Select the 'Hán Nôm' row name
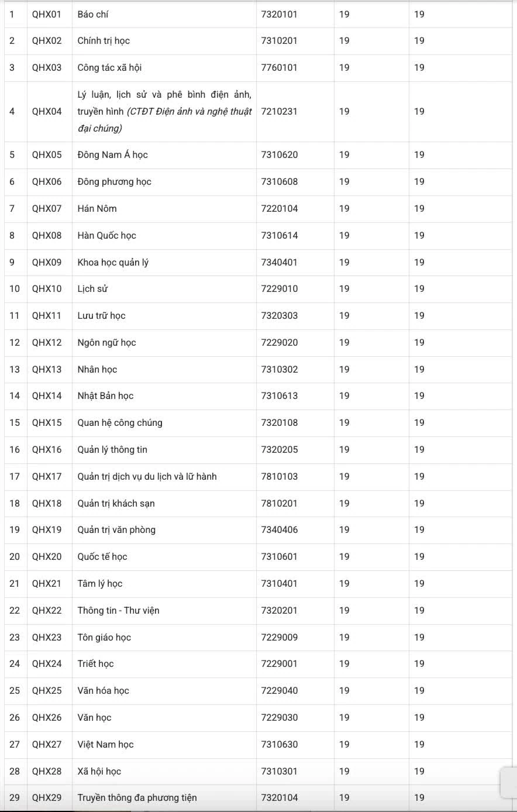 97,209
